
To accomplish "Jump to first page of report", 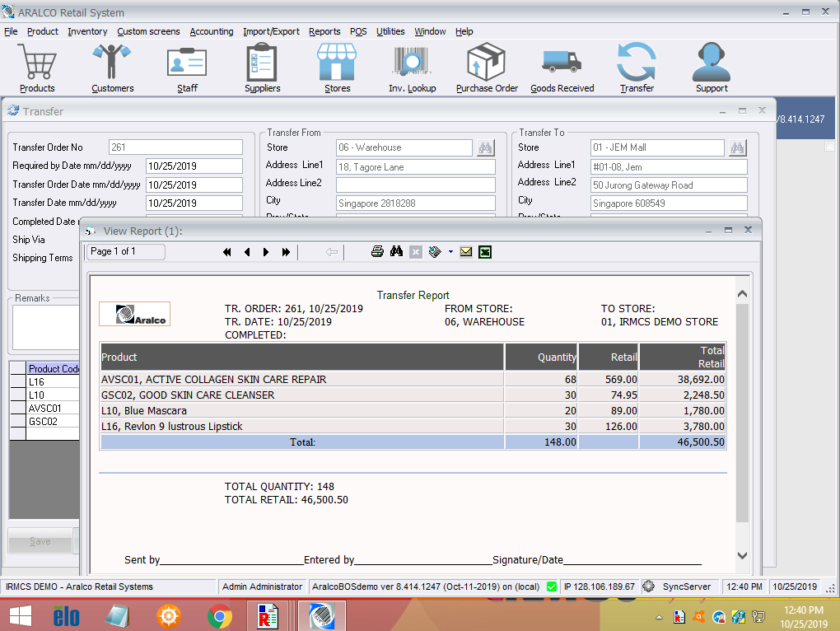I will [x=227, y=252].
